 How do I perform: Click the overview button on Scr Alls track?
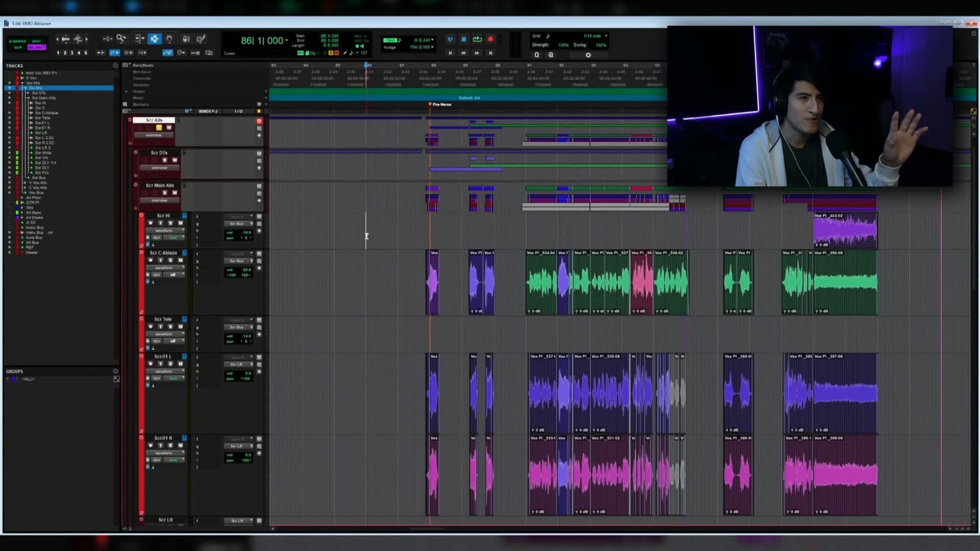pyautogui.click(x=153, y=136)
